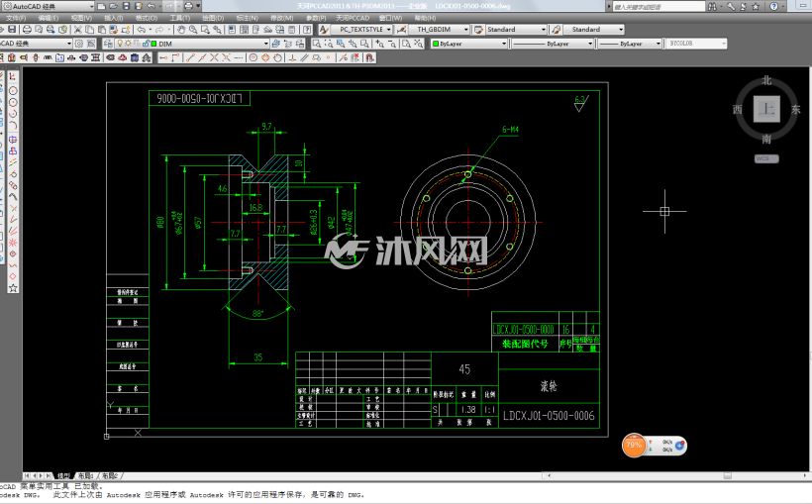This screenshot has width=812, height=504.
Task: Click the Zoom Window icon
Action: [x=316, y=44]
